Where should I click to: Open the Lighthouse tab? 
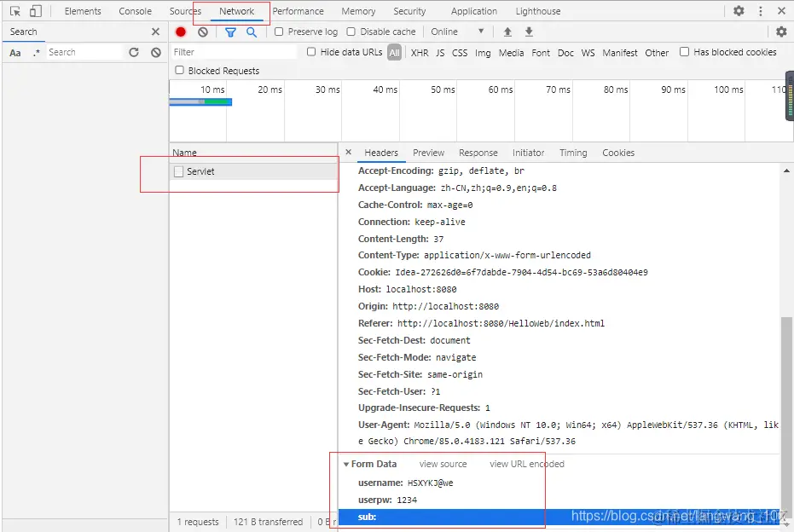click(x=538, y=11)
